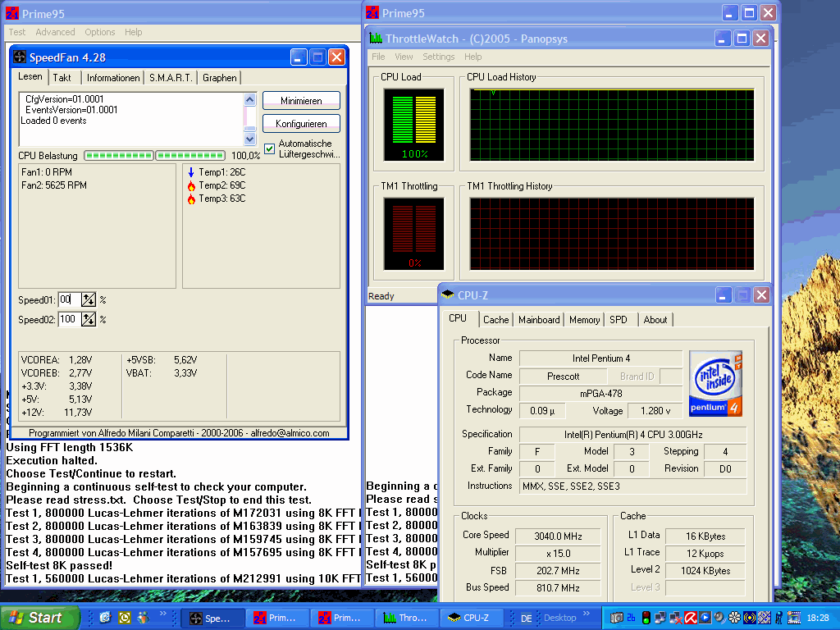
Task: Click the first camera-like tray icon
Action: [x=617, y=618]
